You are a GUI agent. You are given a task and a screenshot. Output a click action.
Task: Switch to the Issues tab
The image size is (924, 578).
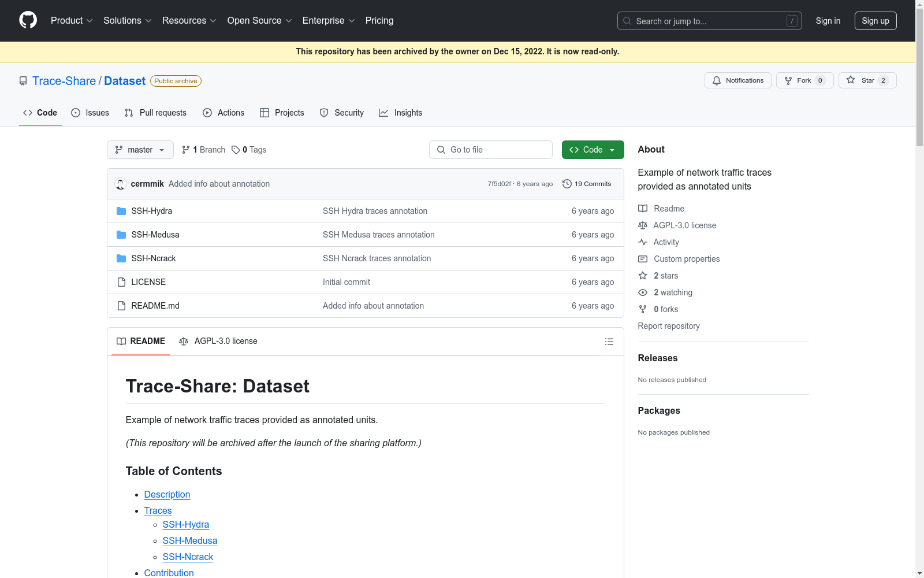click(x=90, y=113)
